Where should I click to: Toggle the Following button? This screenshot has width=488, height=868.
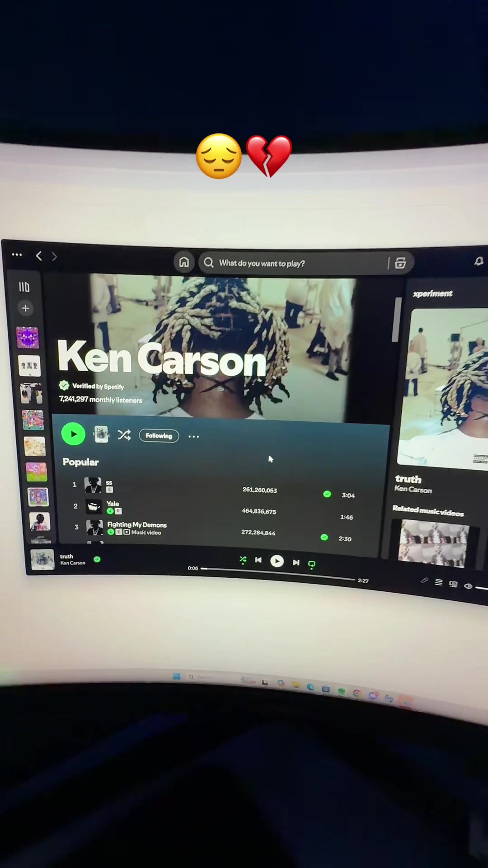click(x=159, y=436)
